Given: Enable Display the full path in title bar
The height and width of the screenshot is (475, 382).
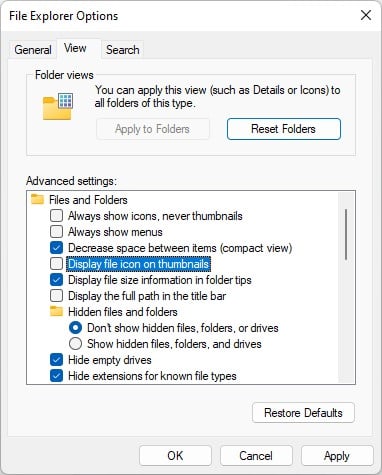Looking at the screenshot, I should [x=56, y=296].
